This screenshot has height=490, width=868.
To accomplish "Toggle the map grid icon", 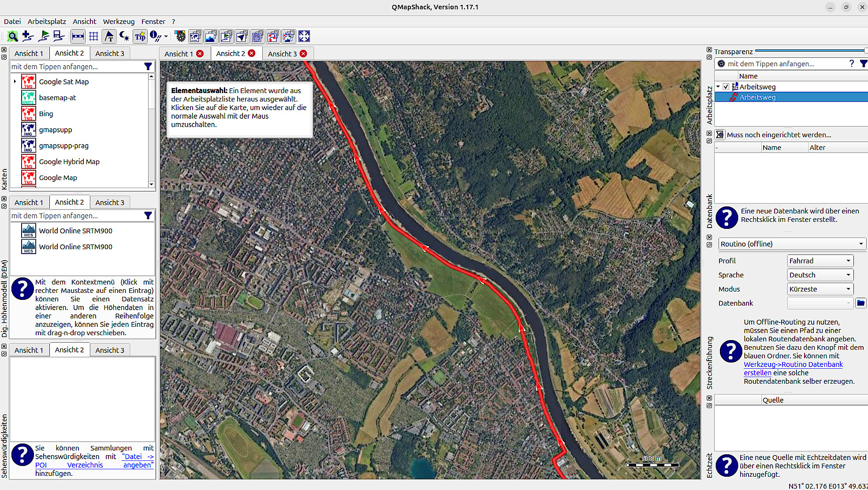I will click(93, 37).
